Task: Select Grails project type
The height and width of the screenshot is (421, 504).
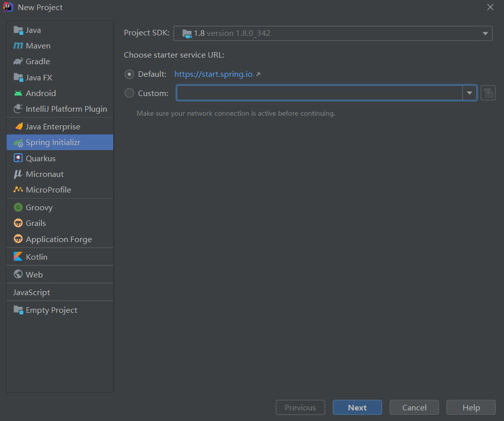Action: point(60,223)
